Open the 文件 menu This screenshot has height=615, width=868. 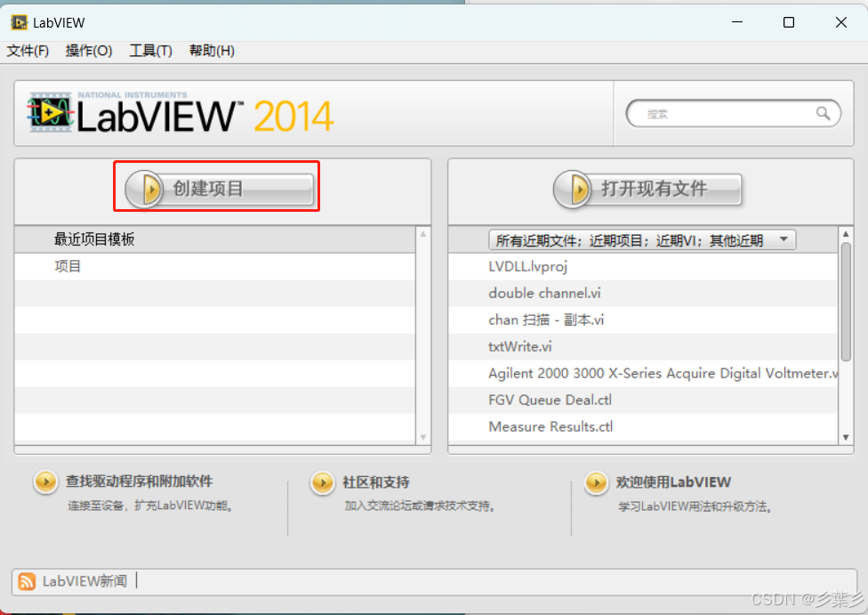27,51
